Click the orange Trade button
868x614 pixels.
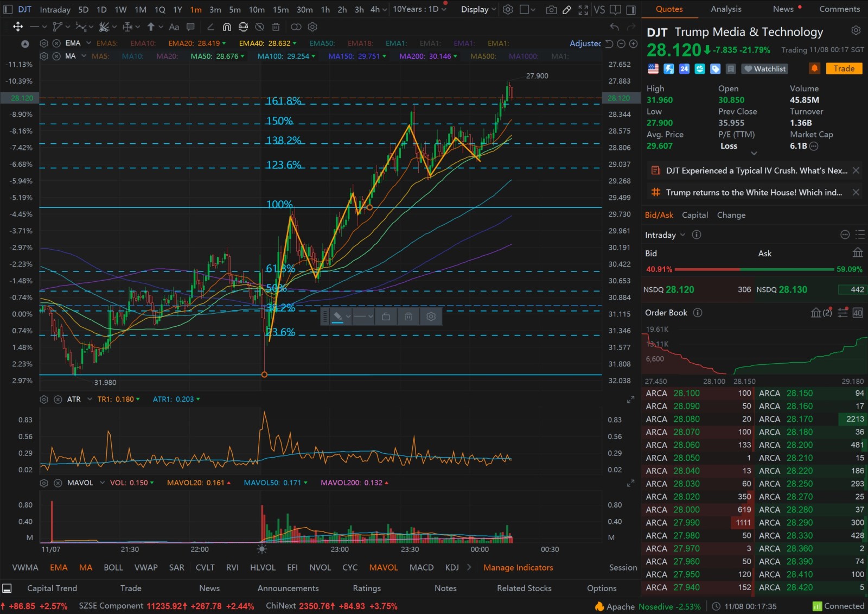point(844,68)
